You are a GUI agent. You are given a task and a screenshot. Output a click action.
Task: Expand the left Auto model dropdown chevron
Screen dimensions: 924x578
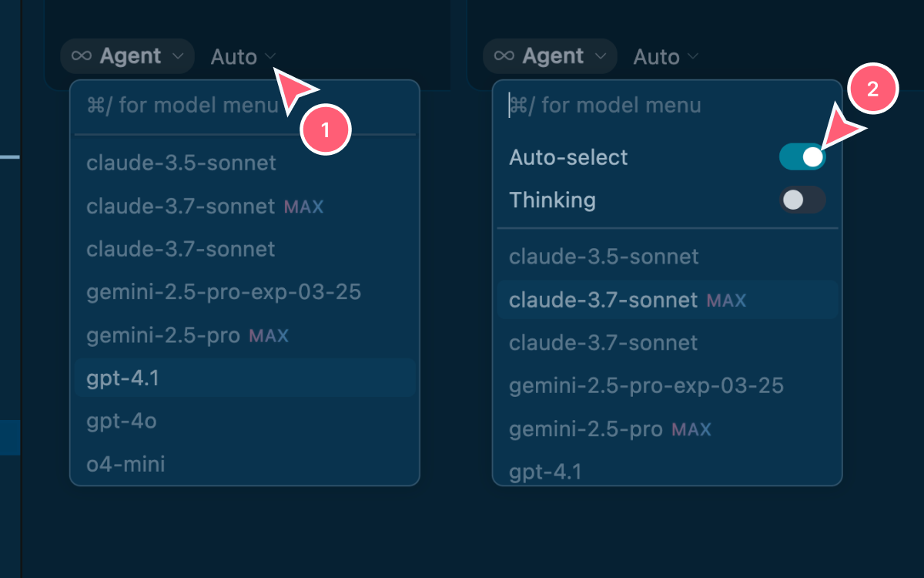click(270, 56)
